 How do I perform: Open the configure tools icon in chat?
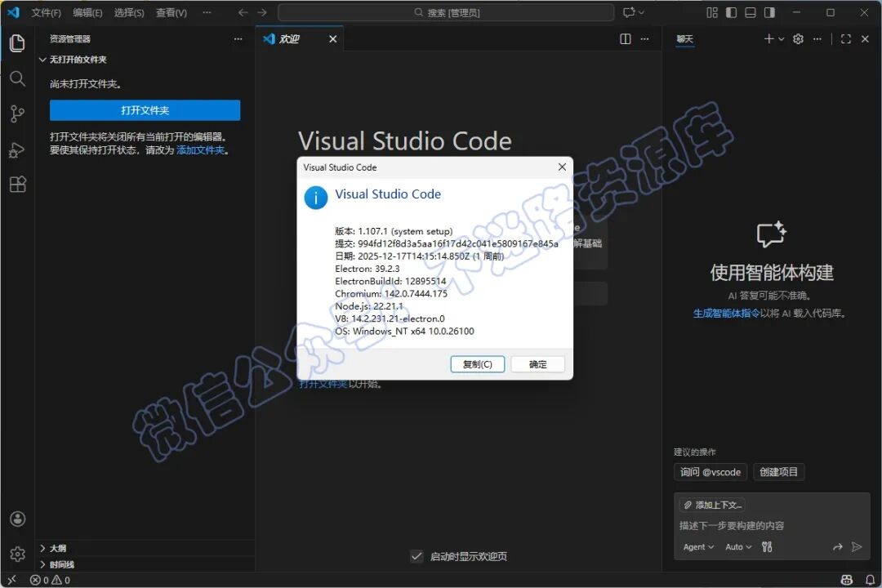767,547
